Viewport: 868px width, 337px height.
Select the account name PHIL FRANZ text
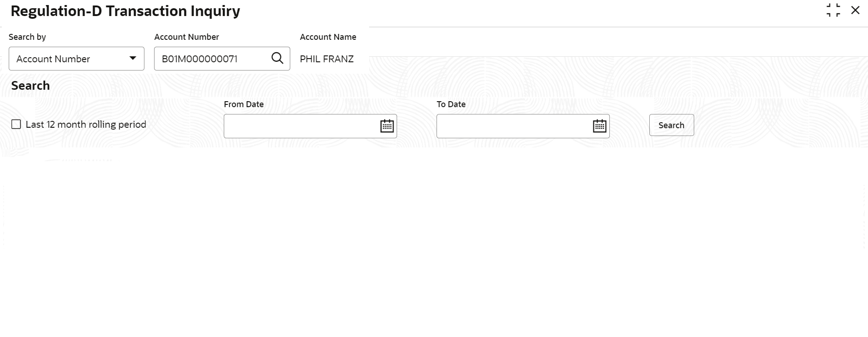click(327, 59)
